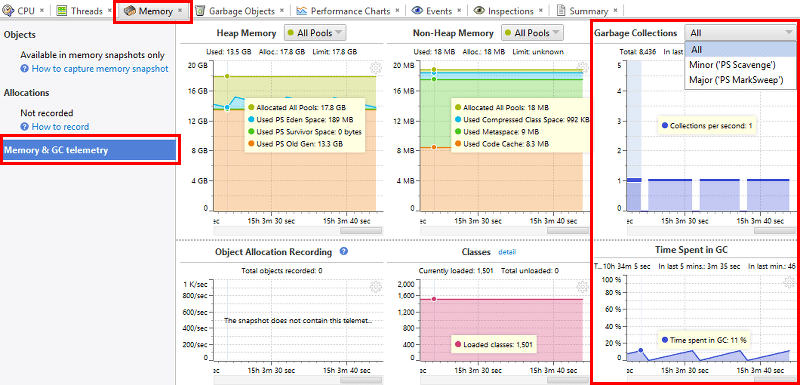
Task: Select the Allocations section heading
Action: click(x=27, y=93)
